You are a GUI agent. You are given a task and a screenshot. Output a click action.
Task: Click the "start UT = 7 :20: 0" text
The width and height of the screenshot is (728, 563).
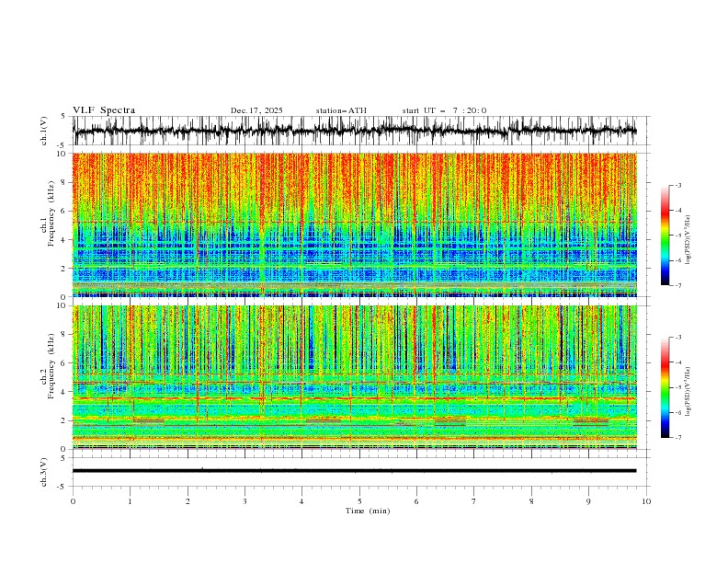point(444,110)
